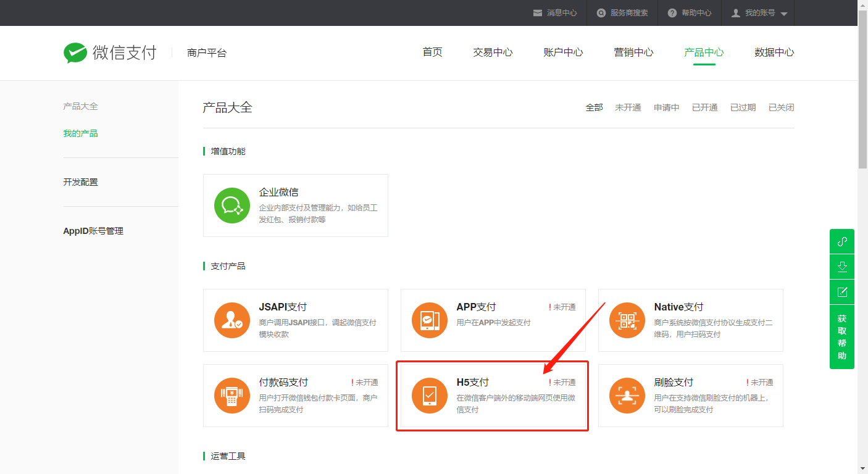This screenshot has width=868, height=474.
Task: Open 我的产品 in the left sidebar
Action: 80,133
